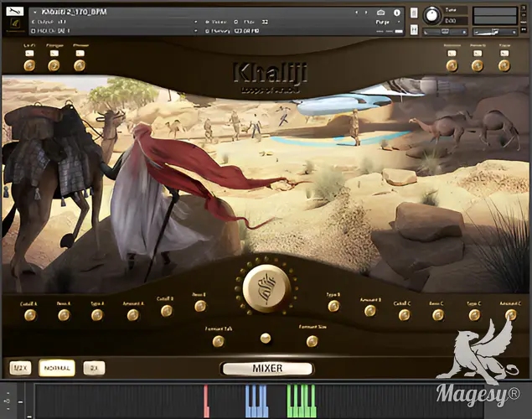532x419 pixels.
Task: Click the Reso C knob
Action: [x=438, y=315]
